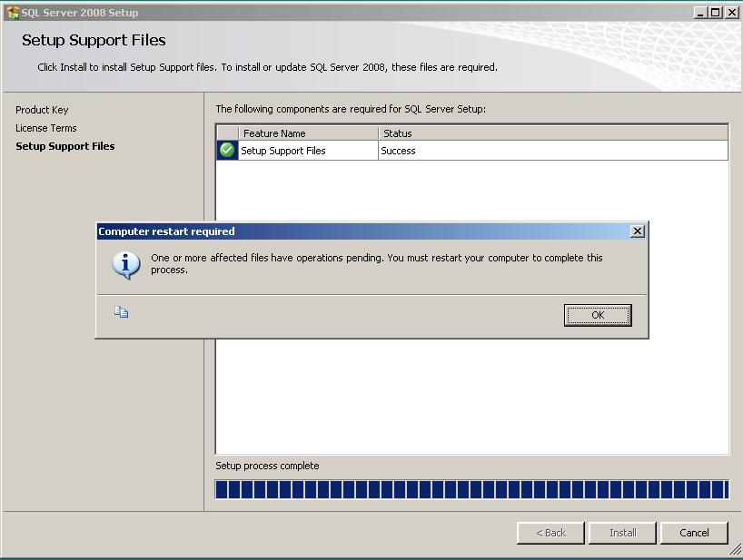Select the License Terms step in sidebar

tap(46, 128)
